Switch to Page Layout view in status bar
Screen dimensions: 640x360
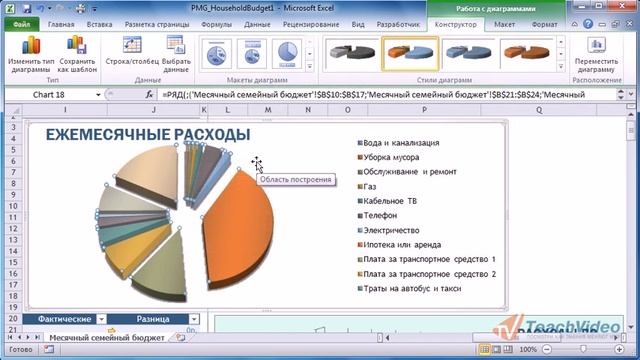tap(496, 349)
